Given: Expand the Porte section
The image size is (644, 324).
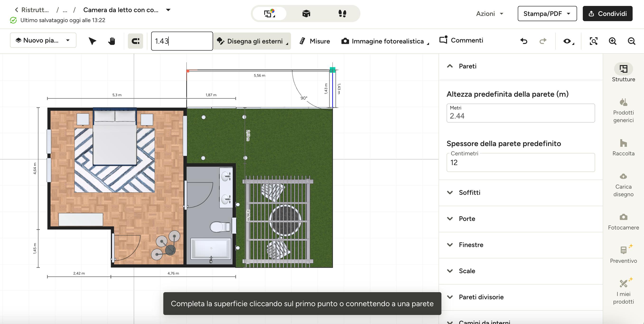Looking at the screenshot, I should (521, 219).
